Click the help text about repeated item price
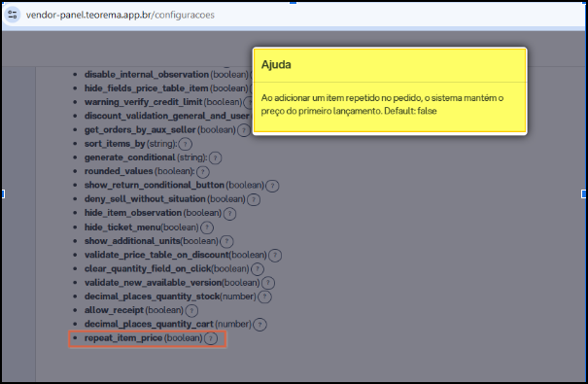The height and width of the screenshot is (384, 588). (382, 104)
